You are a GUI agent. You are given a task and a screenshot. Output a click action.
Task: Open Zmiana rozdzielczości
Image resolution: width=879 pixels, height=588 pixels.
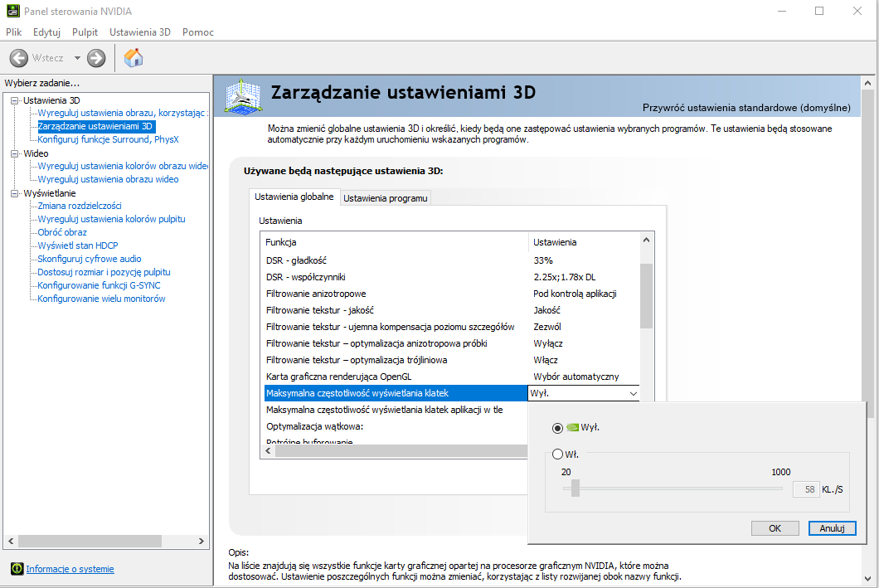click(80, 206)
